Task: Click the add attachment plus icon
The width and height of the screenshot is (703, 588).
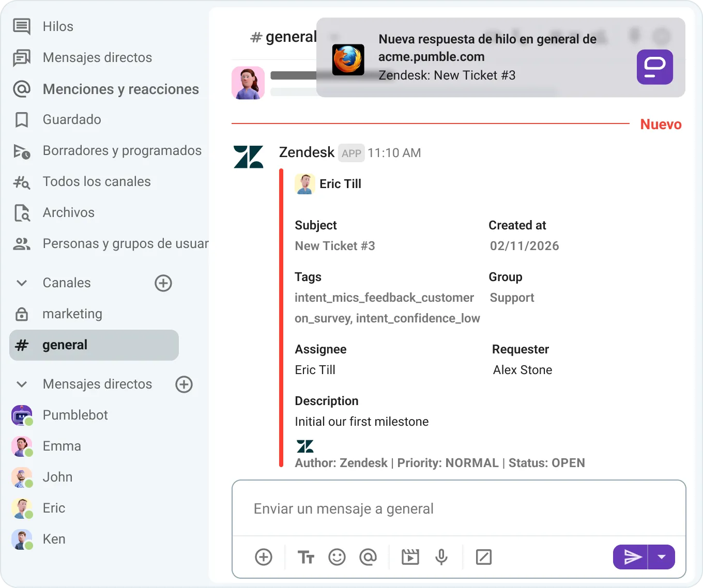Action: (264, 557)
